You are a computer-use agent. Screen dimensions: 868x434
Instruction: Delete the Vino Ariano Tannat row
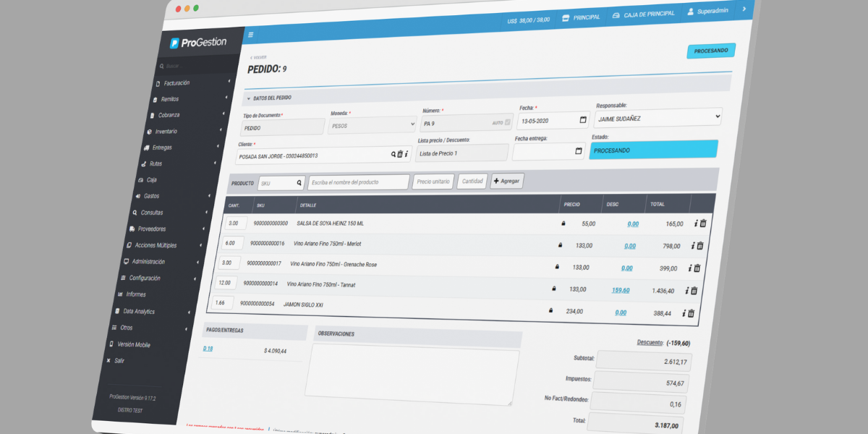click(x=694, y=291)
